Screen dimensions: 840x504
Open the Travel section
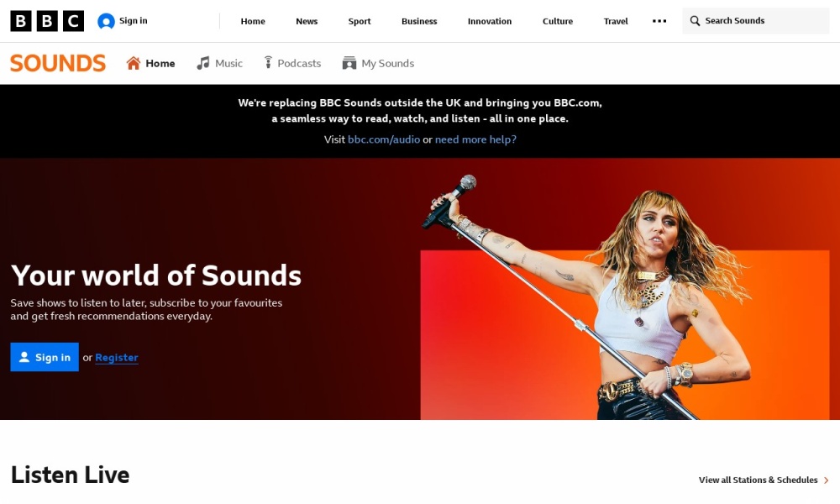pyautogui.click(x=616, y=22)
